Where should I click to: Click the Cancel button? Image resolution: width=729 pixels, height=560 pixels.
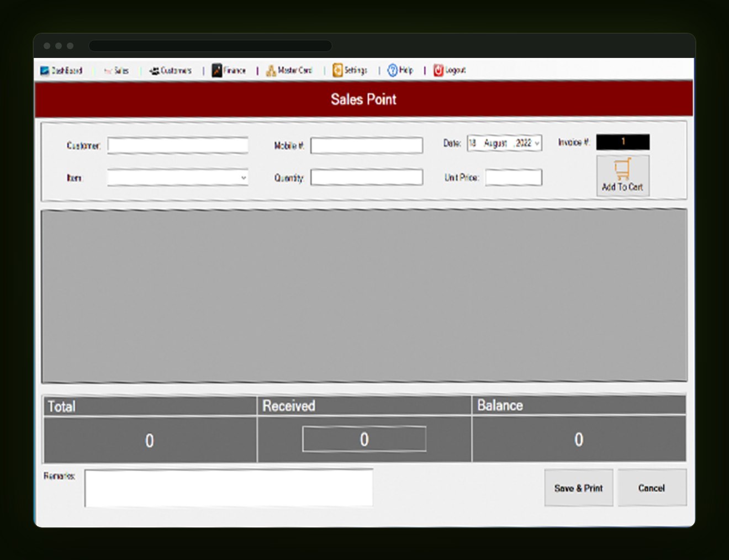pyautogui.click(x=652, y=488)
